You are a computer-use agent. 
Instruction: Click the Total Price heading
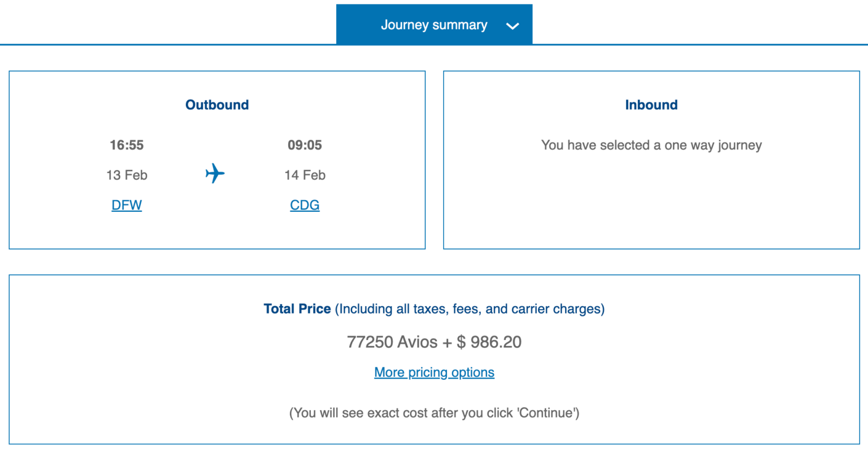click(297, 308)
